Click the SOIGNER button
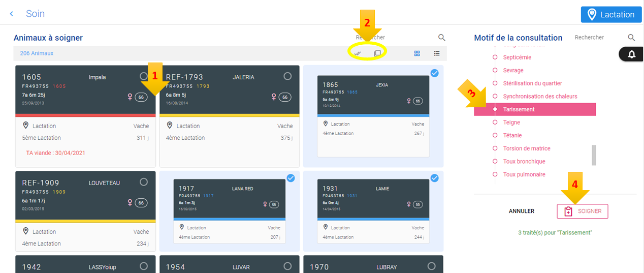This screenshot has width=644, height=273. pyautogui.click(x=583, y=211)
